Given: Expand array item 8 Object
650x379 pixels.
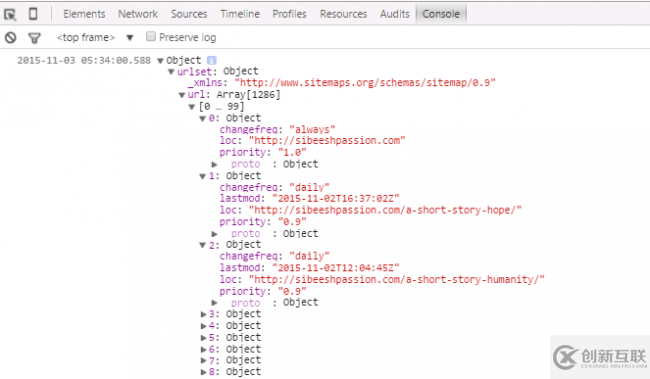Looking at the screenshot, I should pyautogui.click(x=203, y=372).
